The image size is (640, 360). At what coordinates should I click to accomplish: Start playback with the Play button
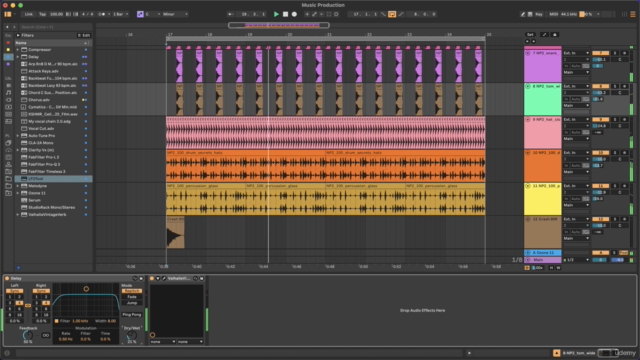pyautogui.click(x=276, y=14)
